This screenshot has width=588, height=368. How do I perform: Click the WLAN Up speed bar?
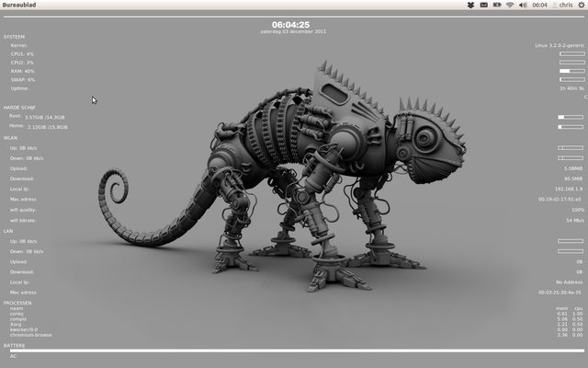point(571,148)
